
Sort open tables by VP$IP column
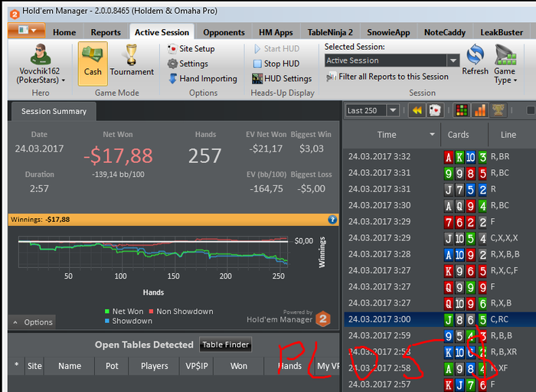tap(197, 366)
